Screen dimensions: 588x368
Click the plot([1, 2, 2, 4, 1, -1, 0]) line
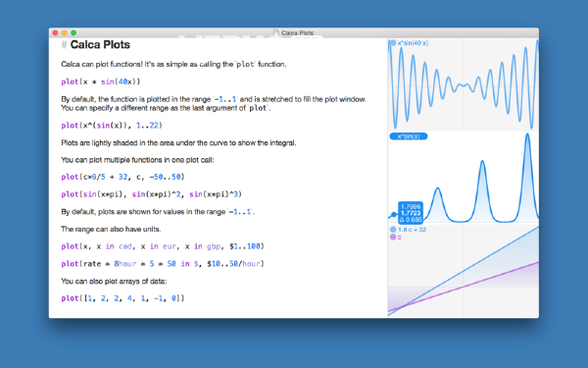pos(122,298)
